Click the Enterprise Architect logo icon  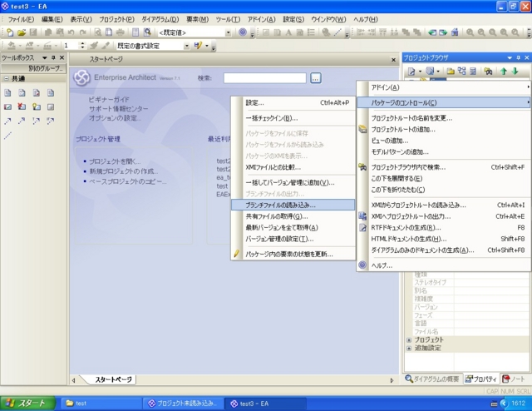coord(81,77)
